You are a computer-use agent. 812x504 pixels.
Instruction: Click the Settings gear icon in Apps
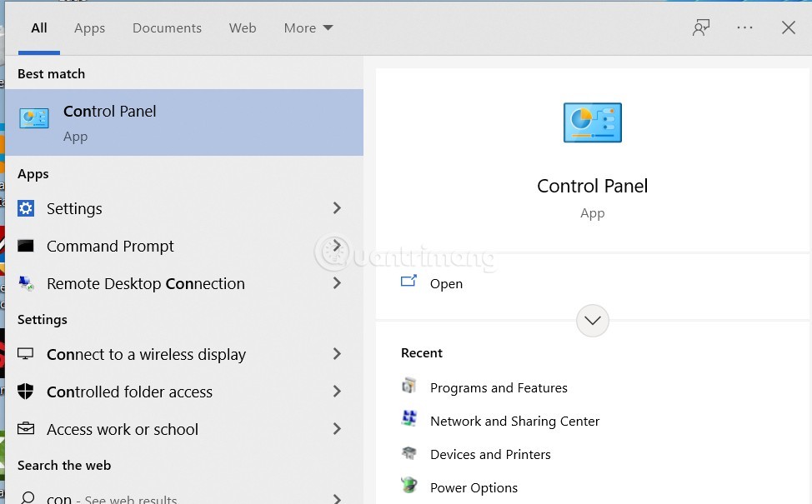[26, 208]
